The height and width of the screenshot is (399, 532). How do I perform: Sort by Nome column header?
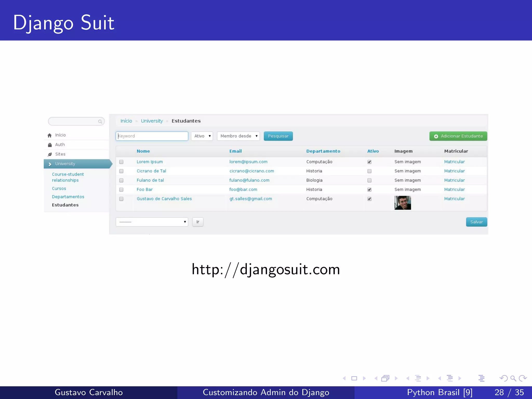pos(143,151)
